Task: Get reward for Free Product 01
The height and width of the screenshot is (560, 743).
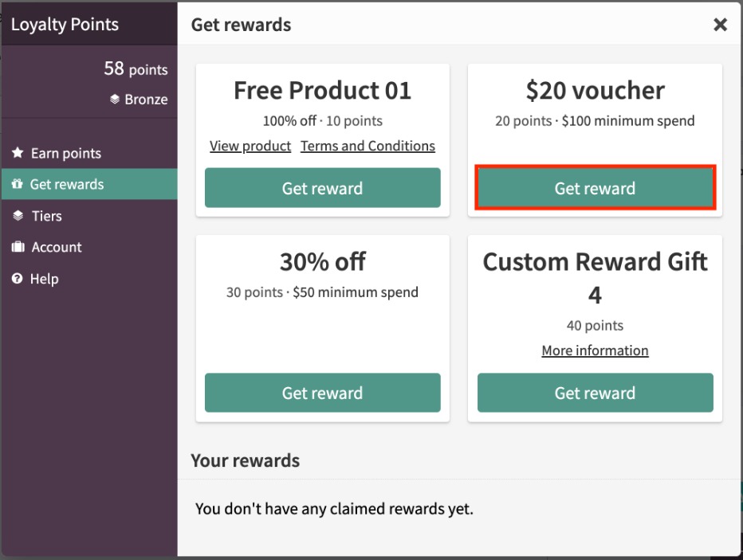Action: 322,188
